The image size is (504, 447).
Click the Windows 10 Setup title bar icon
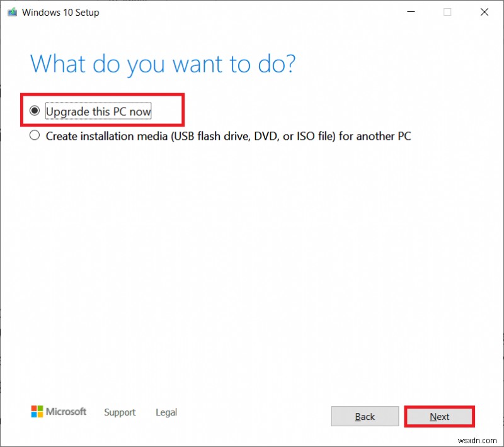pos(12,12)
